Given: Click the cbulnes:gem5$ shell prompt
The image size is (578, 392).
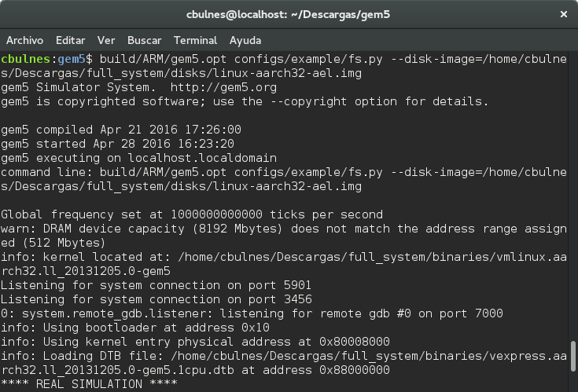Looking at the screenshot, I should [46, 59].
